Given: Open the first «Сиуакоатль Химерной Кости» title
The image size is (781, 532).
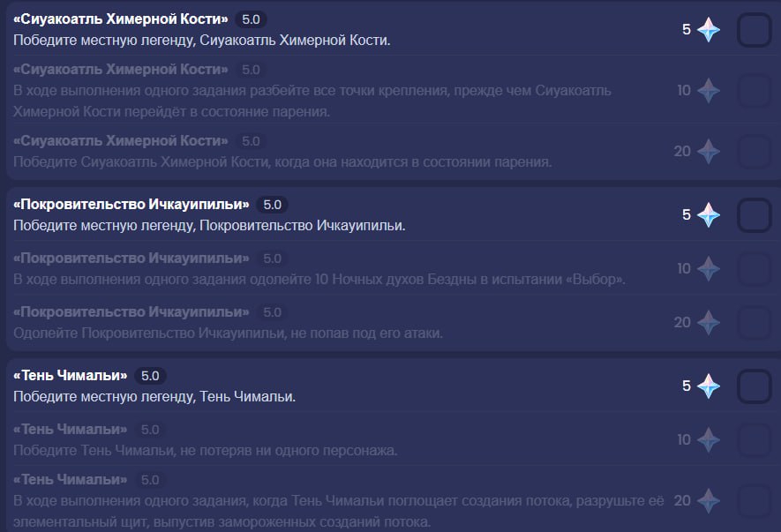Looking at the screenshot, I should pos(121,19).
